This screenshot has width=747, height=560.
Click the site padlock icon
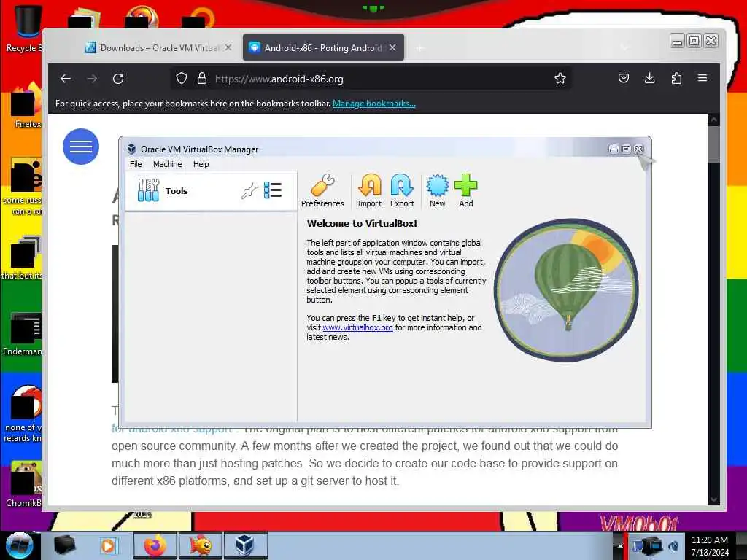(202, 79)
